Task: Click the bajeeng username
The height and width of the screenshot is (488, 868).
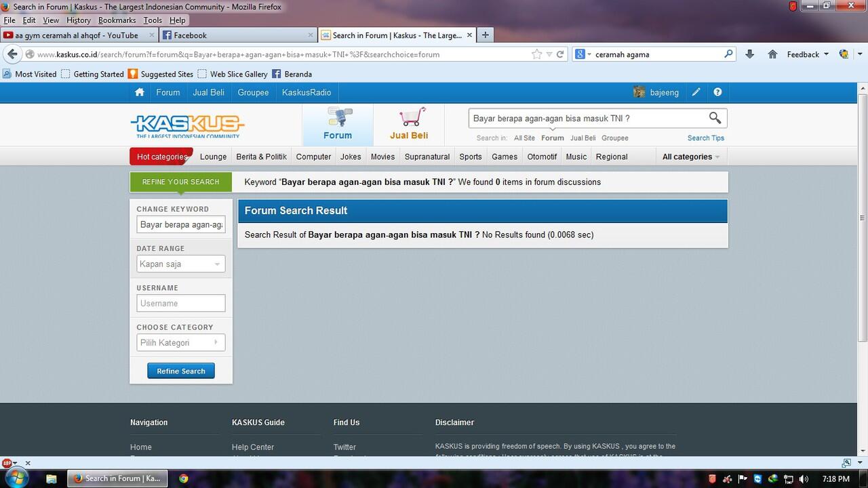Action: [665, 92]
